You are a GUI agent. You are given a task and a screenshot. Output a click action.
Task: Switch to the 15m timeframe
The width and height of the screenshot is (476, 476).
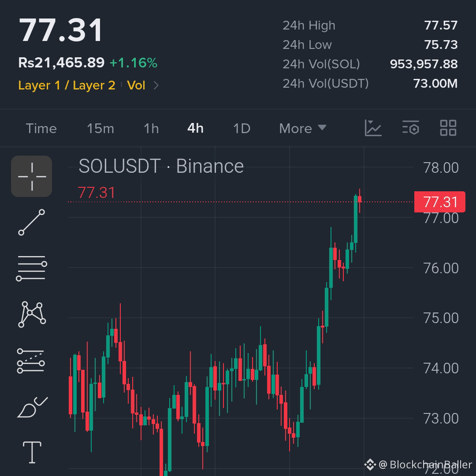click(x=100, y=128)
